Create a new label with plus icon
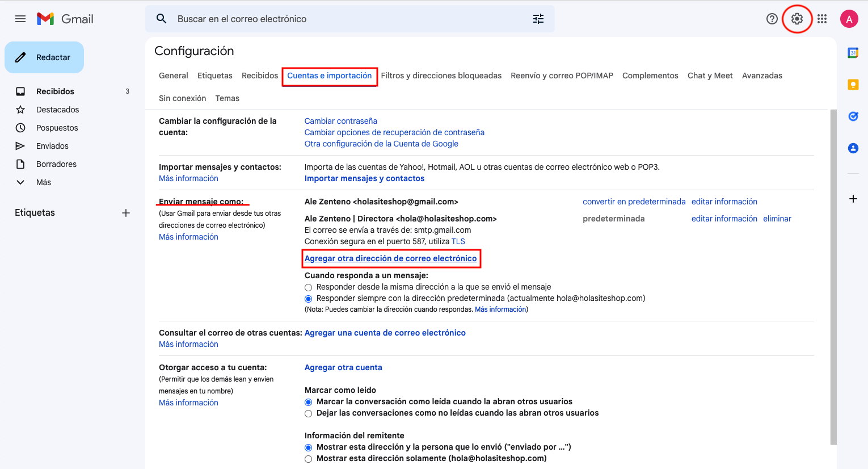The height and width of the screenshot is (469, 868). point(126,213)
